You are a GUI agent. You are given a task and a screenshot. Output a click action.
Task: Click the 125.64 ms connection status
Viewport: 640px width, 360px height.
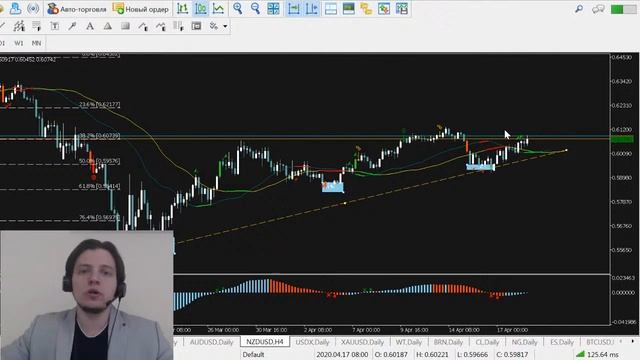click(x=597, y=354)
